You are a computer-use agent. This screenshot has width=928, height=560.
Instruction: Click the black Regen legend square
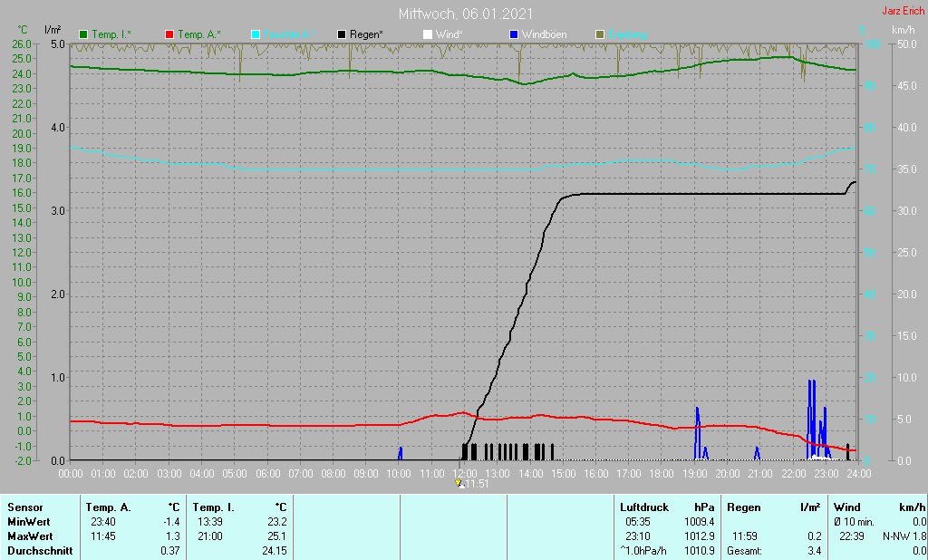point(342,35)
